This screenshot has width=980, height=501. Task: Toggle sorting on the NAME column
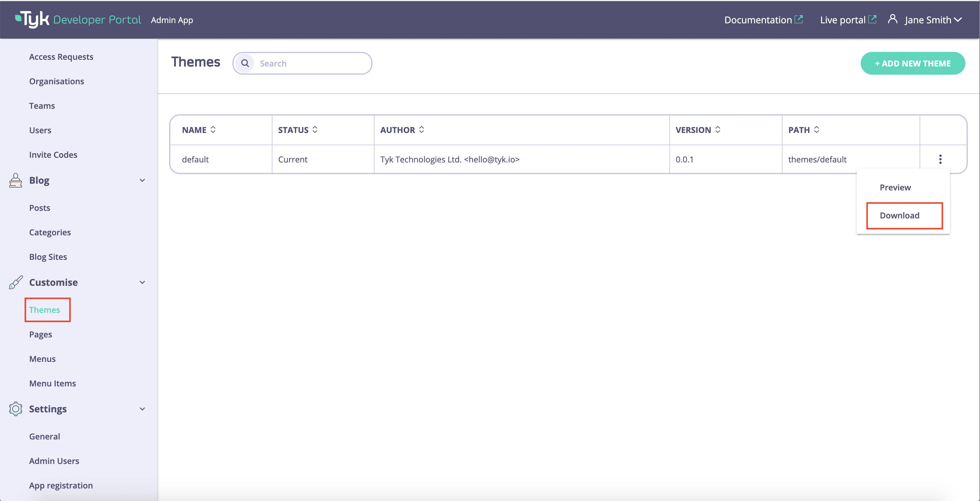click(x=213, y=130)
